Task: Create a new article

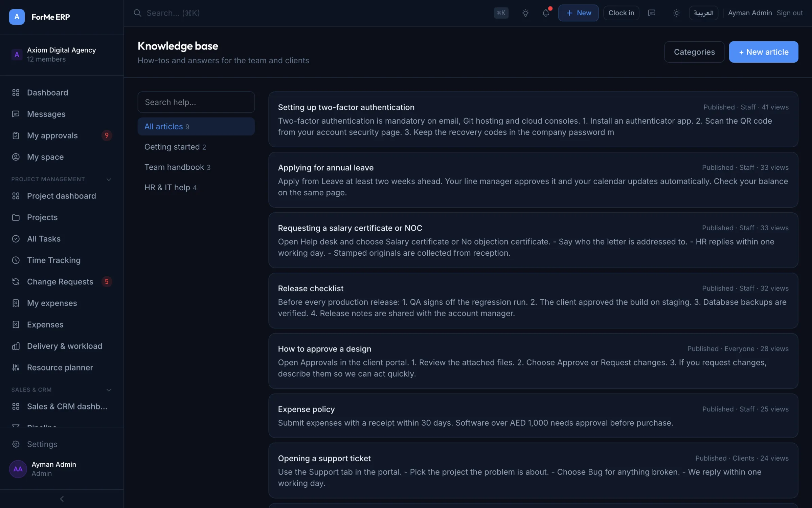Action: (x=763, y=52)
